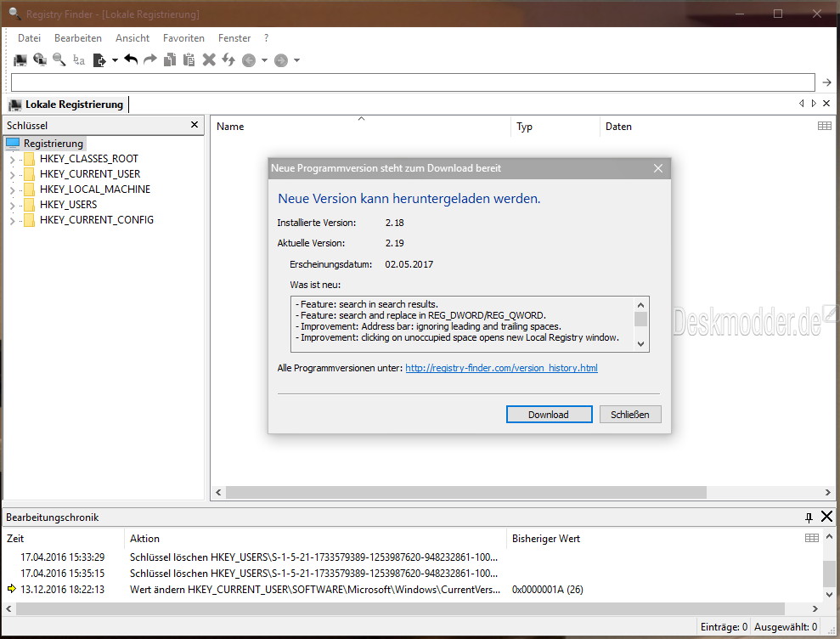Click the history panel column chooser icon
The image size is (840, 639).
[812, 538]
